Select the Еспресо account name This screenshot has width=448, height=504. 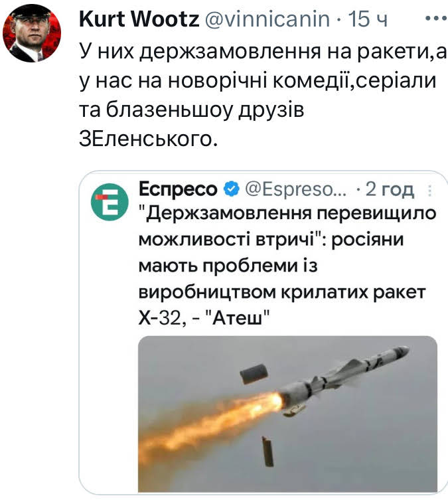[x=178, y=189]
